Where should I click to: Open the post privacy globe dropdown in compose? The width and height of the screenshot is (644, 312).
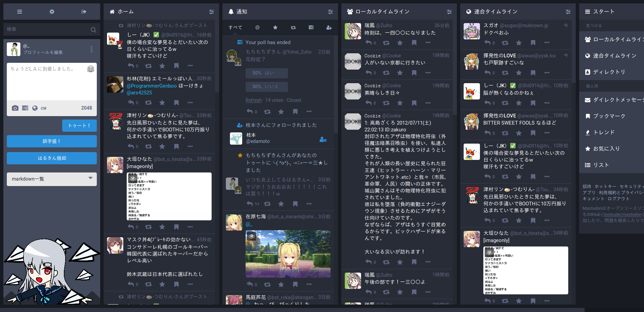pyautogui.click(x=35, y=108)
